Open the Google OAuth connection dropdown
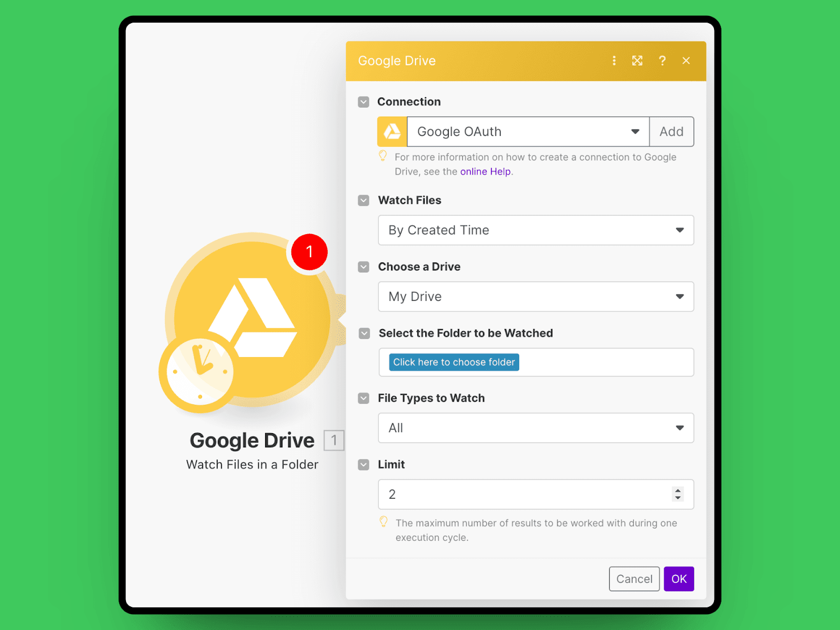840x630 pixels. (528, 132)
